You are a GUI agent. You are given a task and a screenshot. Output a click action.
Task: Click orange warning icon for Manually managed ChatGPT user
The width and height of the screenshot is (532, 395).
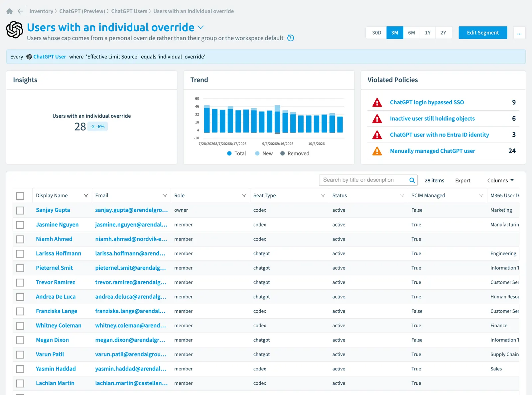pyautogui.click(x=377, y=151)
